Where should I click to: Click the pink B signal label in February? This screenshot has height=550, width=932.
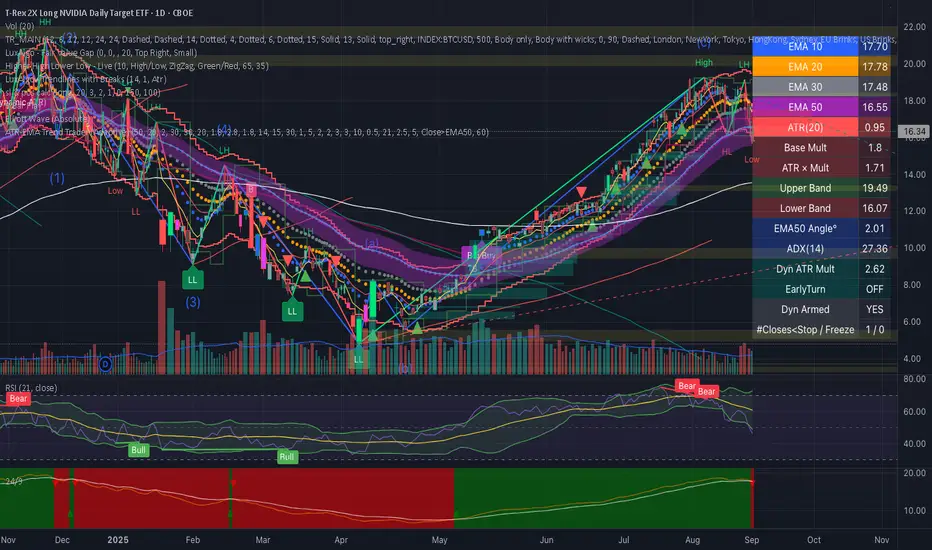coord(251,190)
